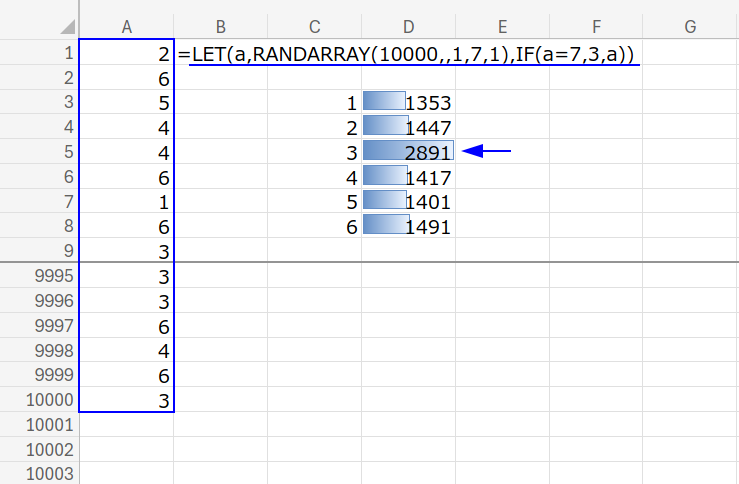This screenshot has width=739, height=484.
Task: Select column G header
Action: [690, 27]
